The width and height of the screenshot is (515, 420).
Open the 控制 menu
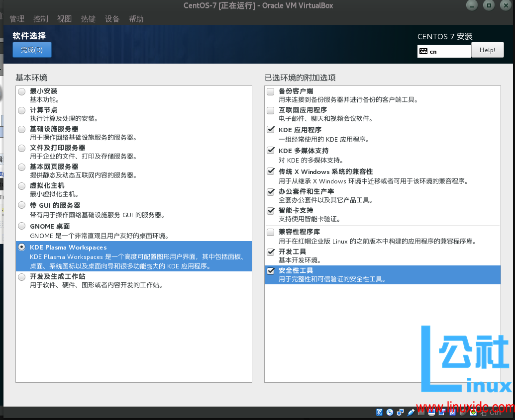tap(41, 19)
